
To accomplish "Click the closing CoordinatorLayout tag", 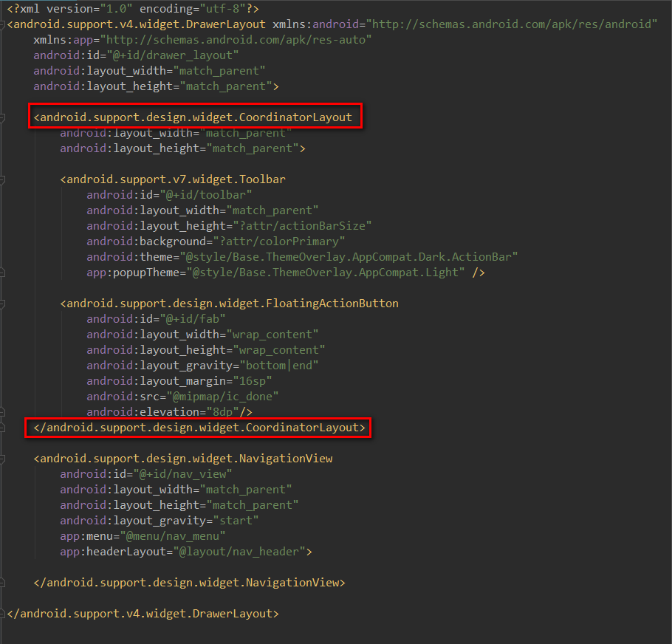I will click(199, 427).
